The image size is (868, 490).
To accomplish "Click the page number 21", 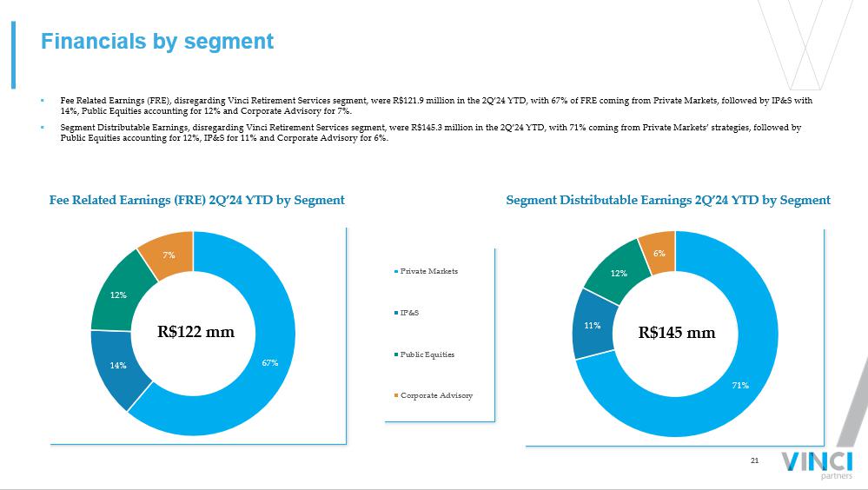I will pos(754,460).
